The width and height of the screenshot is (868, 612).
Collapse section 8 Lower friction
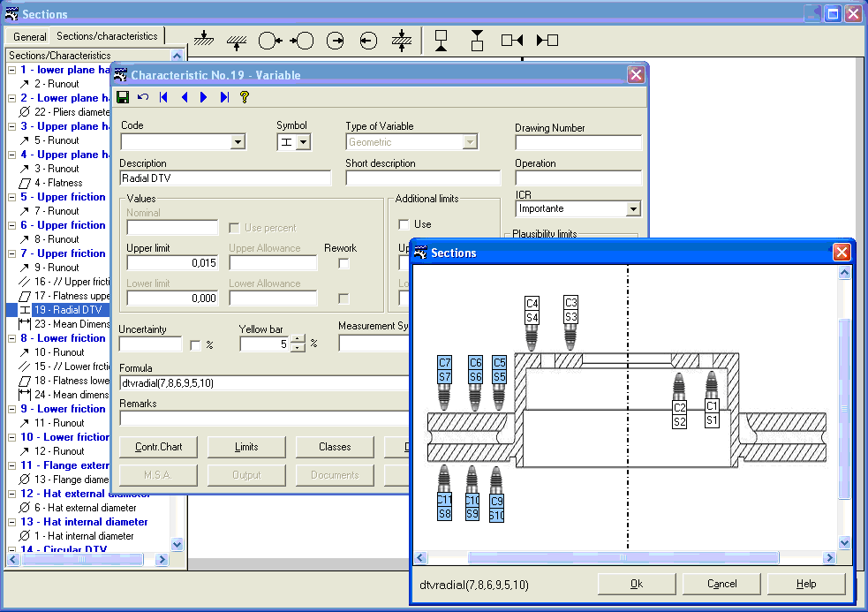(x=11, y=338)
